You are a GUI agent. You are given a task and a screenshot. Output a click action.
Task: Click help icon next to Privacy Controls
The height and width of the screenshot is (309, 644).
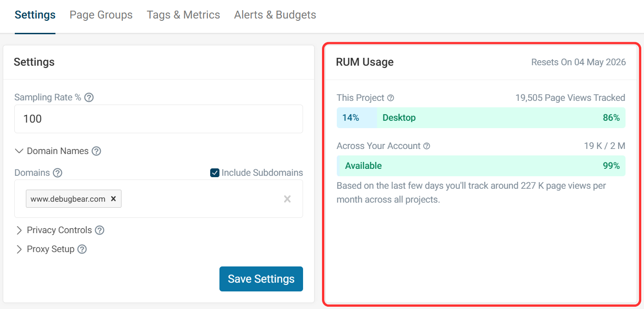[99, 230]
